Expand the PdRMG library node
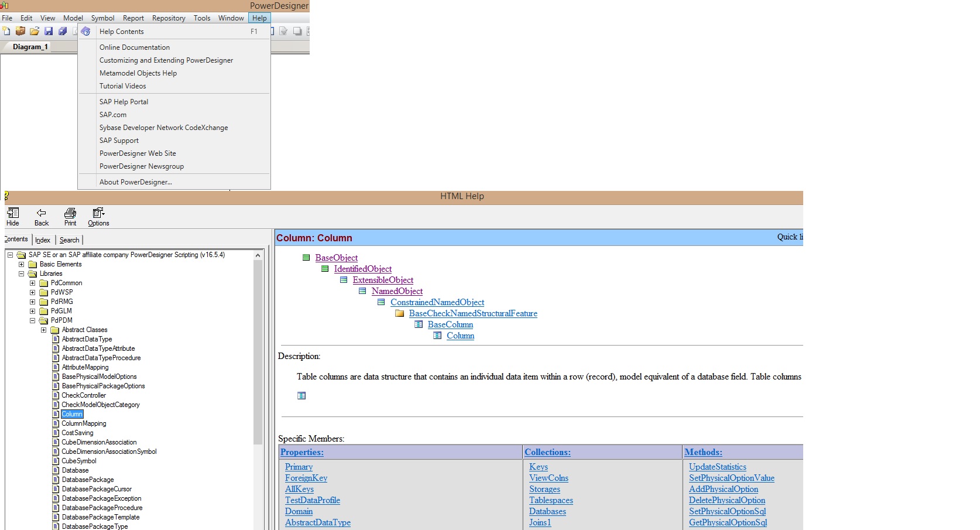 32,302
